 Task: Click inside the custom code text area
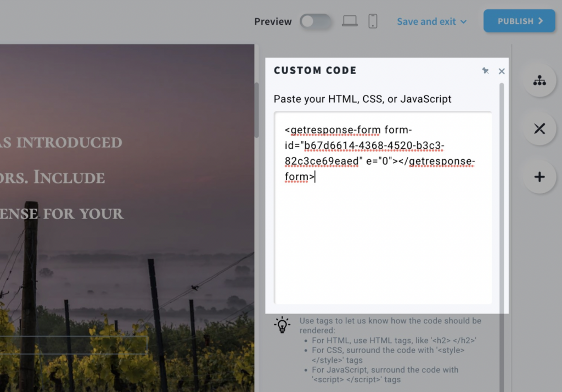[x=383, y=208]
